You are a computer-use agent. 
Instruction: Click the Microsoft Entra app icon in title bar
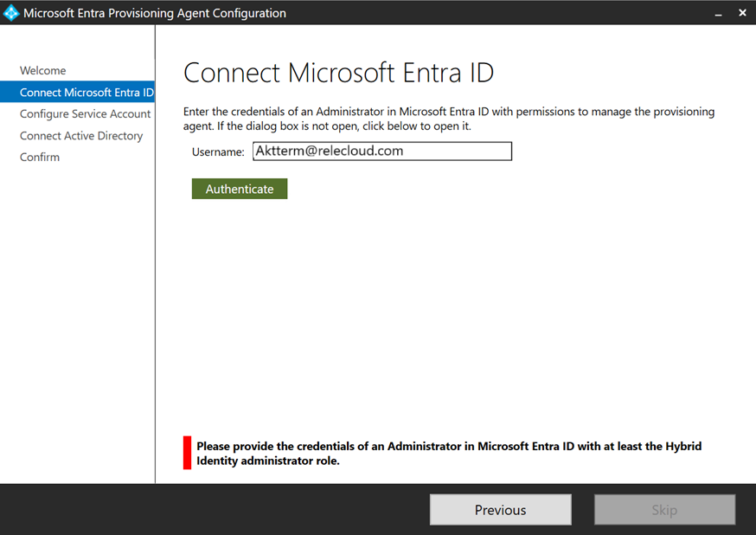click(11, 13)
